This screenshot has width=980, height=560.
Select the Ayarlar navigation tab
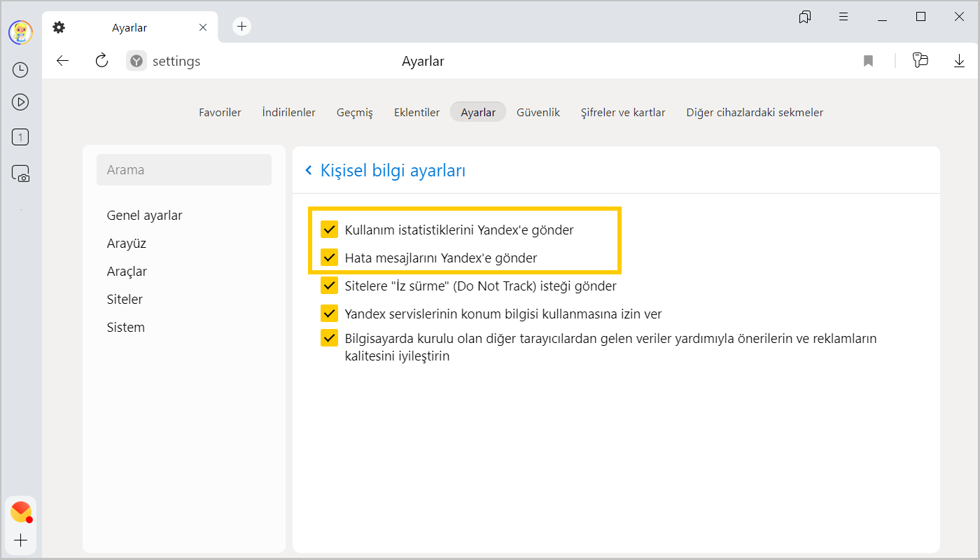point(478,112)
